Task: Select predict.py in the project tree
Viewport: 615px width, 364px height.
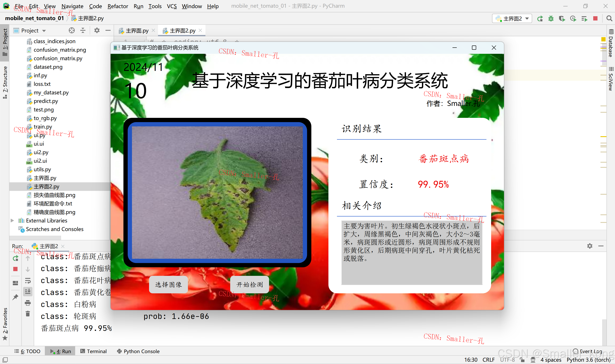Action: (x=46, y=101)
